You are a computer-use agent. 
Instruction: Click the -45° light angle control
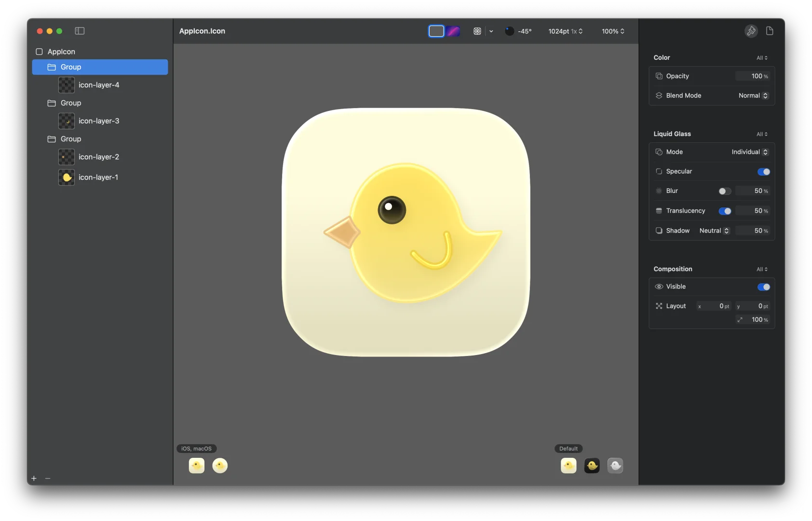point(518,31)
